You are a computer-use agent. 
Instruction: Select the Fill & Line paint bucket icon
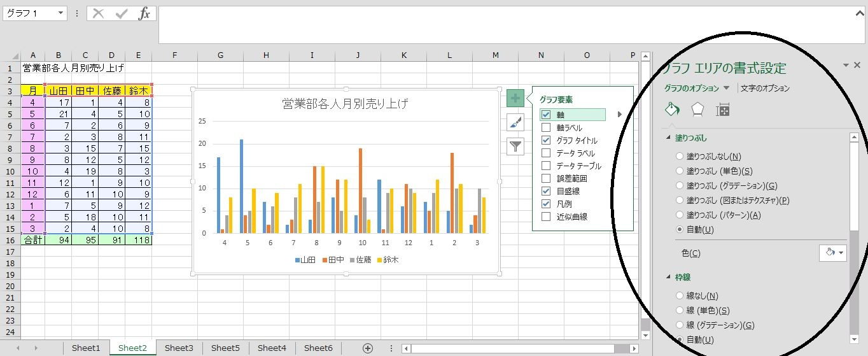[x=672, y=110]
